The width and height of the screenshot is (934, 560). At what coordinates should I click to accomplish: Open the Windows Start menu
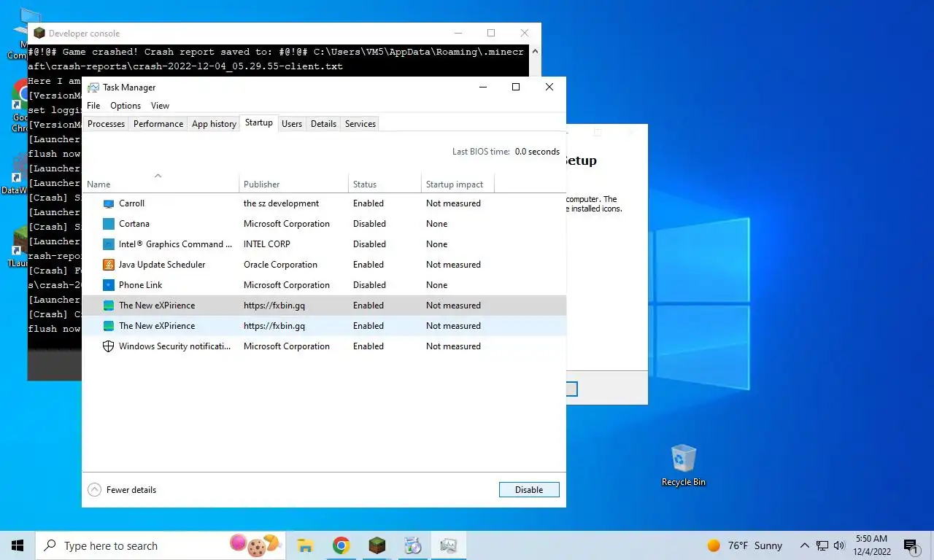(x=18, y=545)
